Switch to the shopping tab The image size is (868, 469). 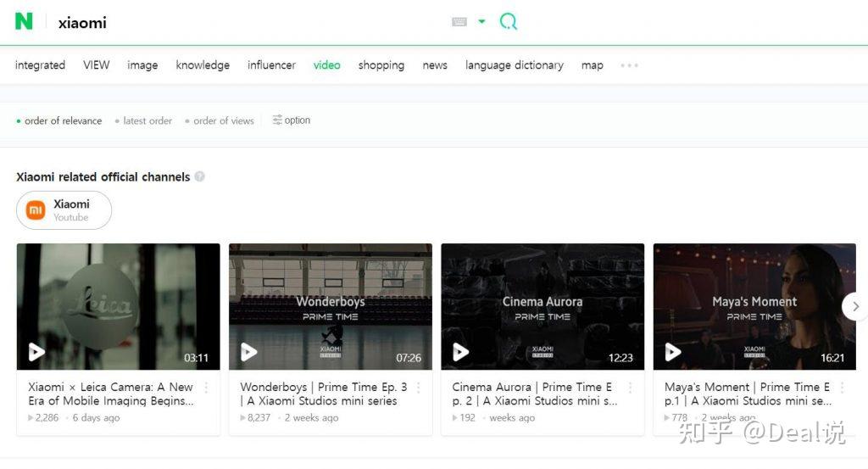coord(381,65)
